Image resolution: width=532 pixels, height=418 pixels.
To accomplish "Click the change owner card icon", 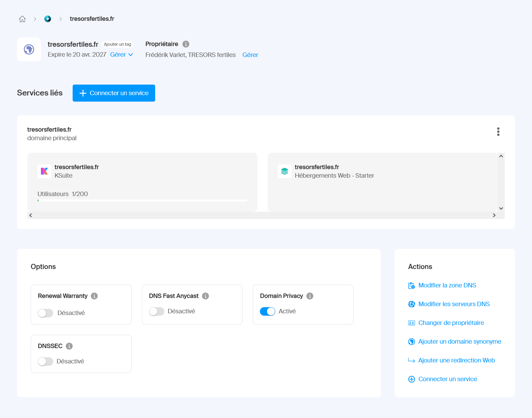I will coord(412,323).
